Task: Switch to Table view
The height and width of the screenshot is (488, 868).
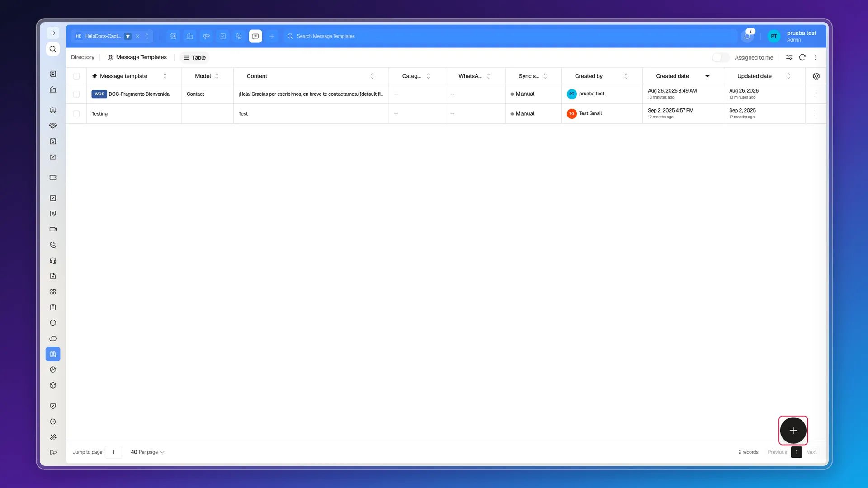Action: click(195, 57)
